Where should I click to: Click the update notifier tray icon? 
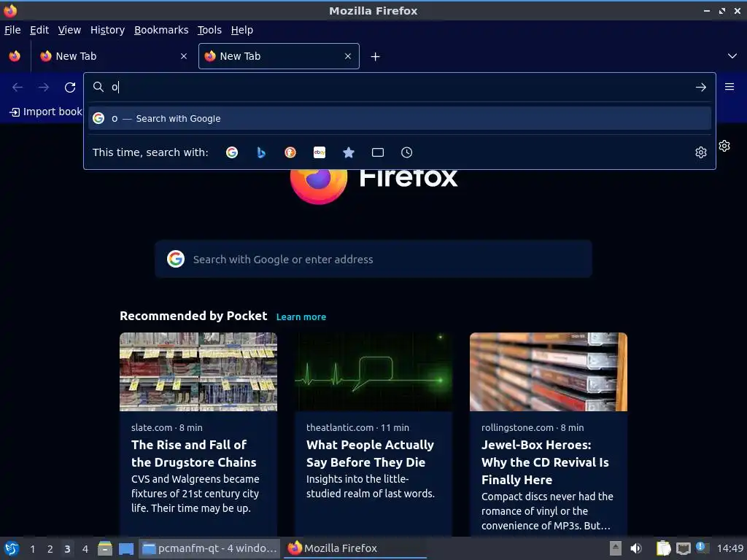coord(702,547)
